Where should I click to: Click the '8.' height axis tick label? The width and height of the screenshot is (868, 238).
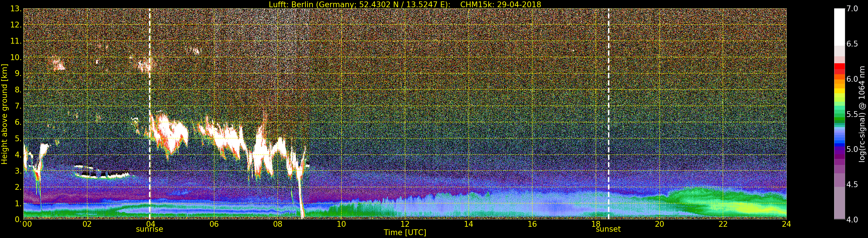18,90
